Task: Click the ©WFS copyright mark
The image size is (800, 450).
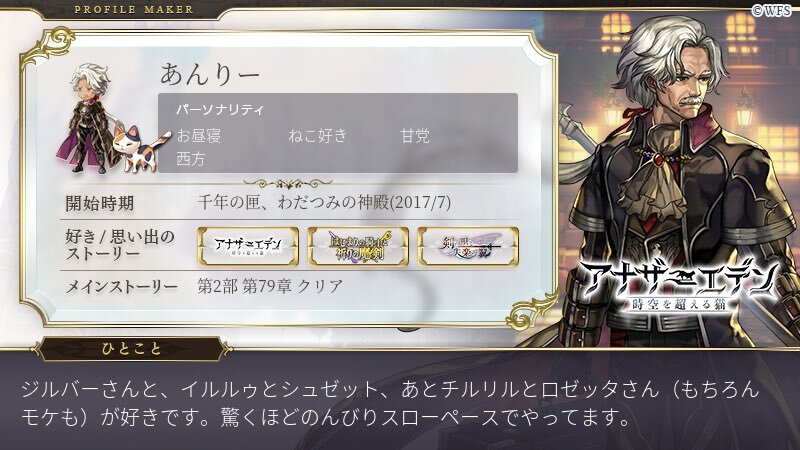Action: [772, 10]
